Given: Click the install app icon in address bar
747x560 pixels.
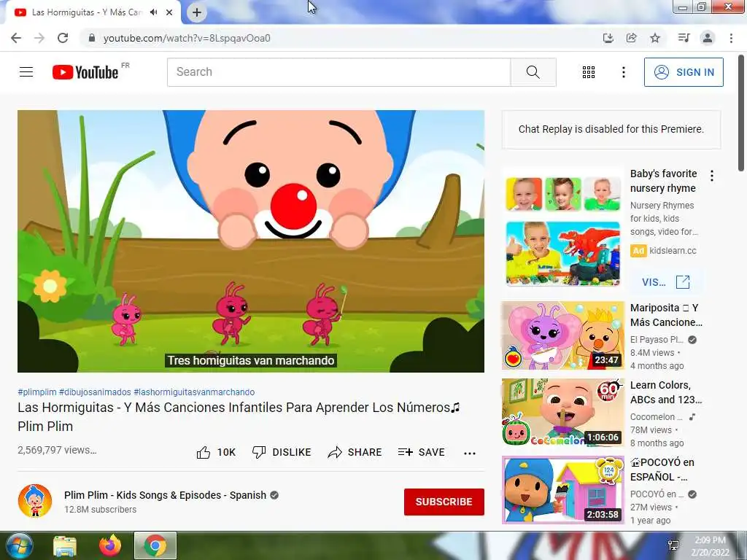Looking at the screenshot, I should point(608,38).
